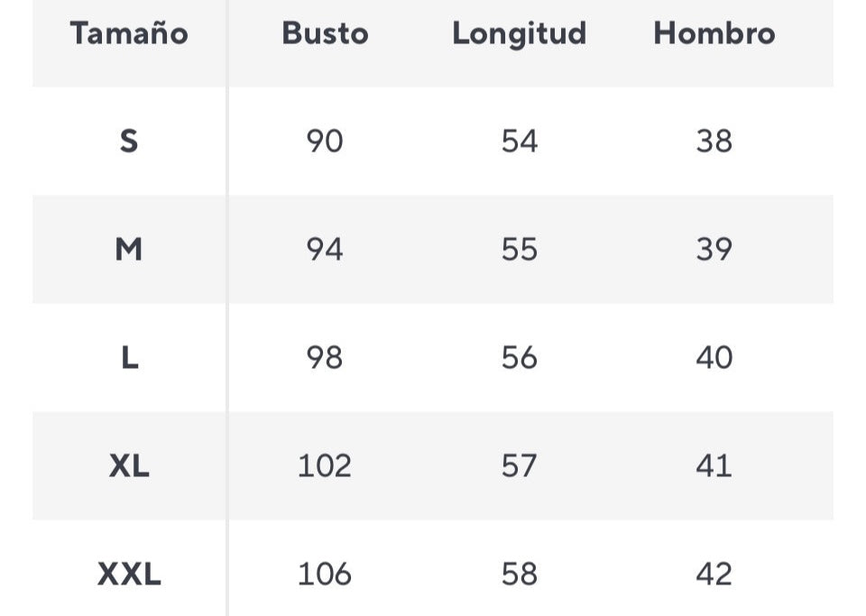This screenshot has width=866, height=616.
Task: Click bust value 102 for size XL
Action: pos(325,465)
